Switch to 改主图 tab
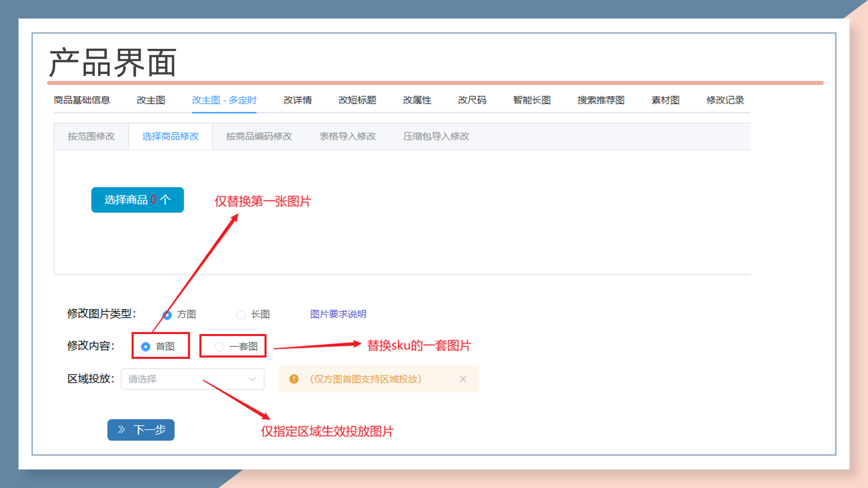 click(x=151, y=100)
